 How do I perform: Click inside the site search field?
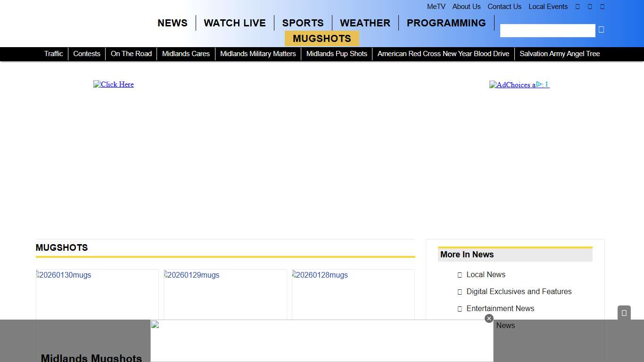pyautogui.click(x=547, y=31)
